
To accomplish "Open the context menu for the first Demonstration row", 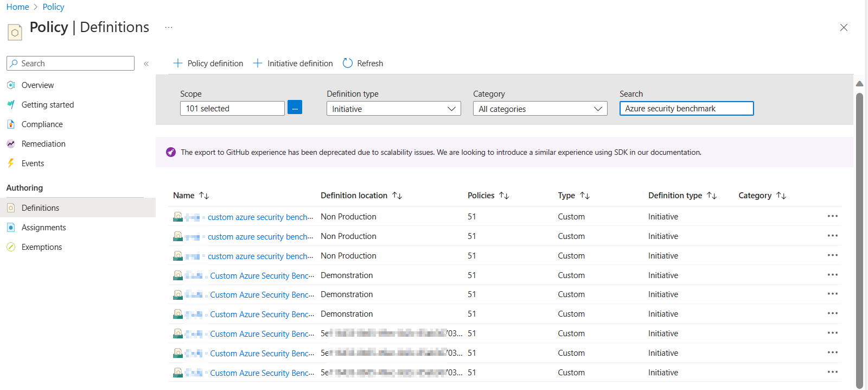I will [x=833, y=275].
